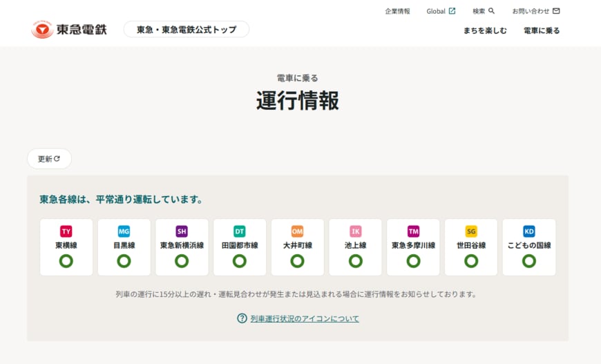
Task: Open お問い合わせ contact link
Action: pos(535,11)
